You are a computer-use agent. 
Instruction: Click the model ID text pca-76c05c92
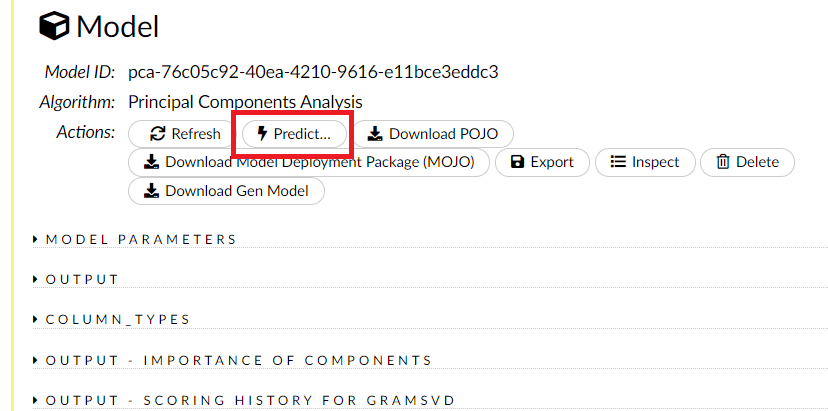313,72
